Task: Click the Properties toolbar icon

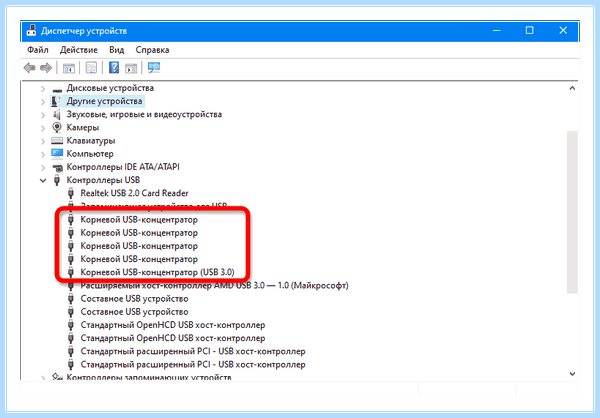Action: tap(91, 68)
